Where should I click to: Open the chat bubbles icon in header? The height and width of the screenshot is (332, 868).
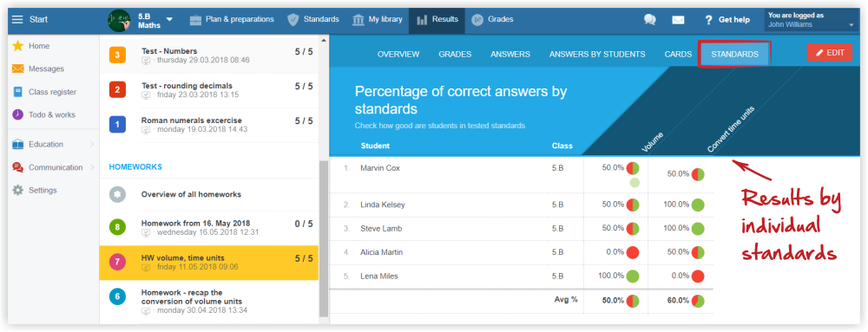tap(650, 20)
